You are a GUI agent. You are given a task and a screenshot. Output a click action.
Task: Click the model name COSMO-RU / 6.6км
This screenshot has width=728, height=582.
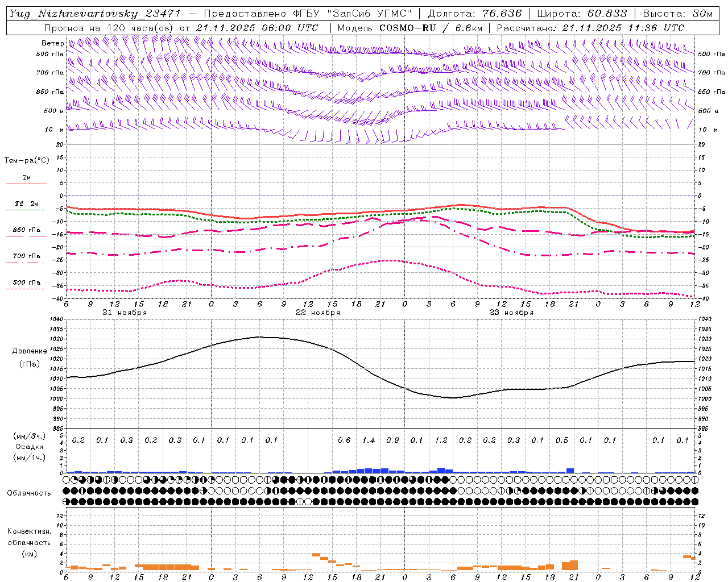(x=431, y=28)
